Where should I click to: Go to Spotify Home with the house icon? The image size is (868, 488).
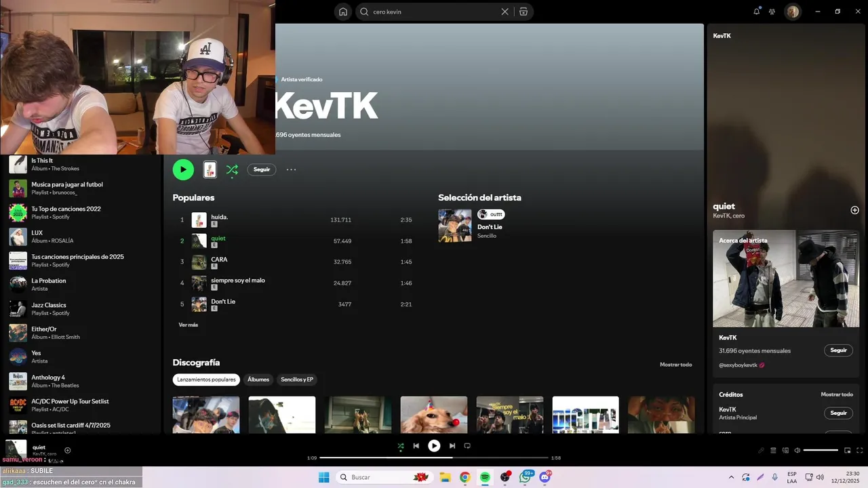click(343, 12)
